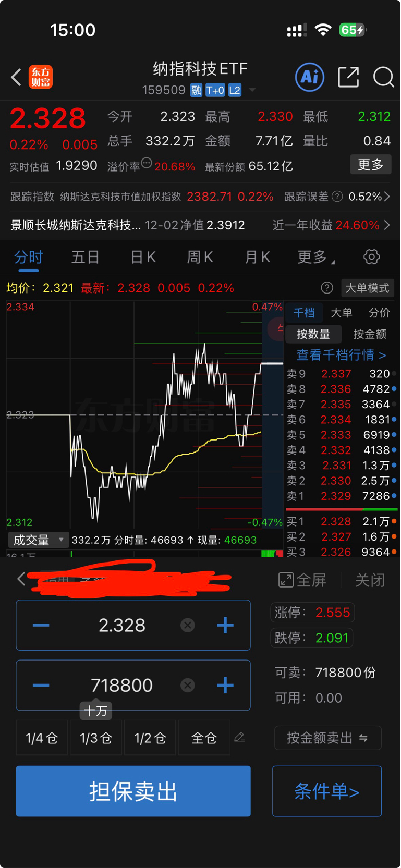Open 条件单 conditional order
The width and height of the screenshot is (401, 868).
pyautogui.click(x=327, y=791)
